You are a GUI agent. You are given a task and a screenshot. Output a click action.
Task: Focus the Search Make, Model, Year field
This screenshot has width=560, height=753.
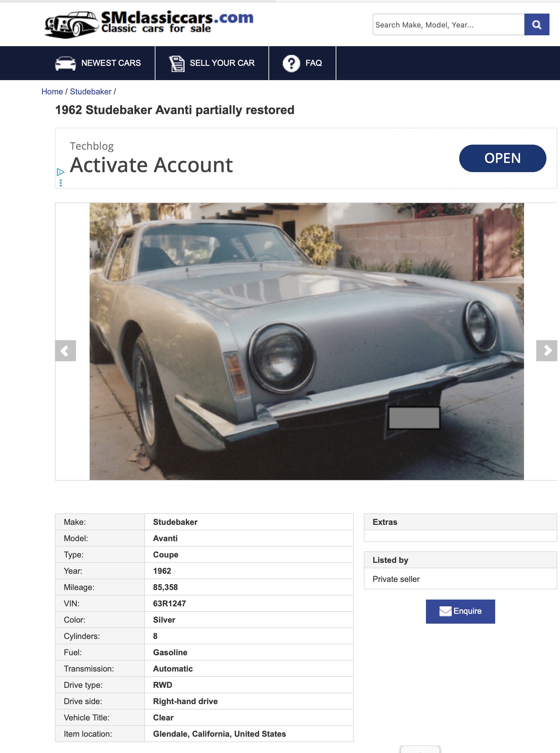tap(448, 24)
